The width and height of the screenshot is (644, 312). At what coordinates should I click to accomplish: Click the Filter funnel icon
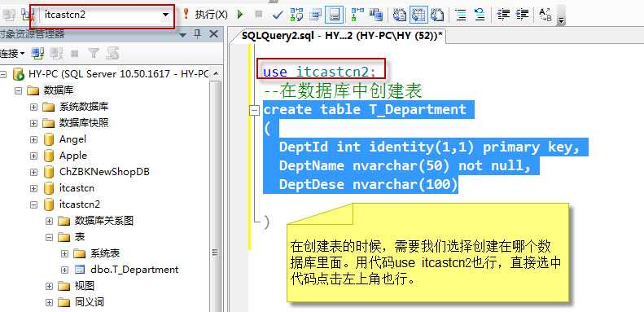pos(94,53)
